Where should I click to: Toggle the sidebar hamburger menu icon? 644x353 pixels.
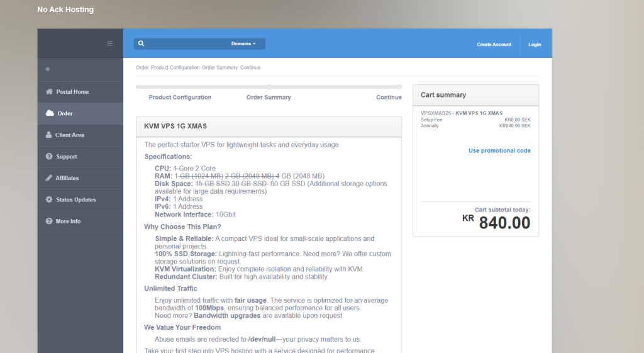pyautogui.click(x=109, y=43)
